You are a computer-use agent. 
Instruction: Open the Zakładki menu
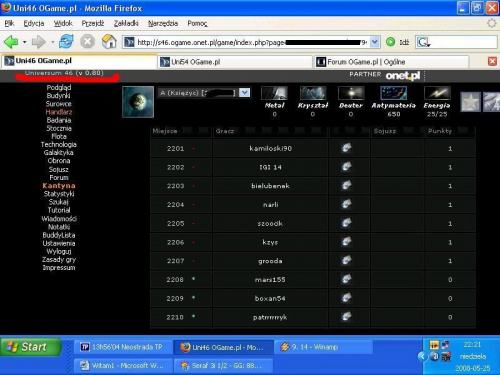pyautogui.click(x=126, y=23)
